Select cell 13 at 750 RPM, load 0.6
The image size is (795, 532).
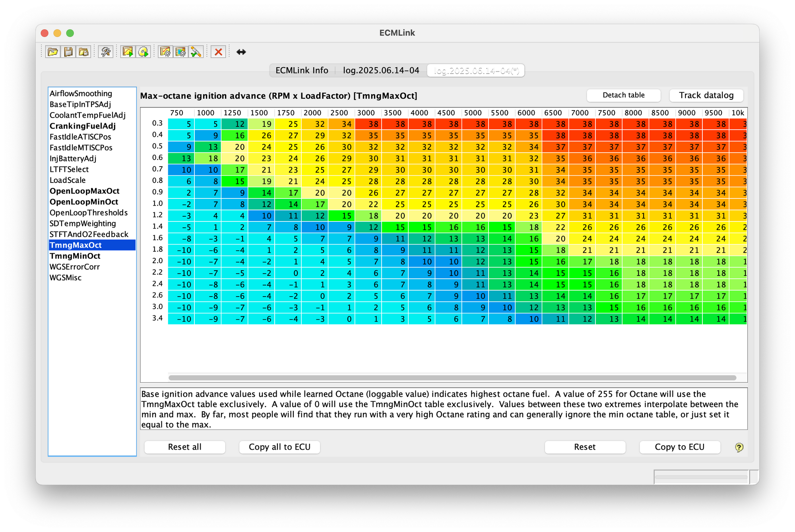click(181, 158)
